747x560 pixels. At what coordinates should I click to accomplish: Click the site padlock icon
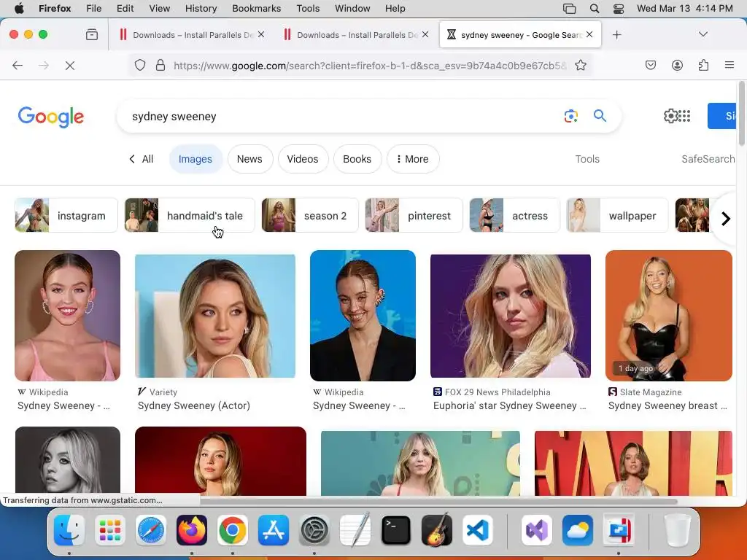(160, 65)
